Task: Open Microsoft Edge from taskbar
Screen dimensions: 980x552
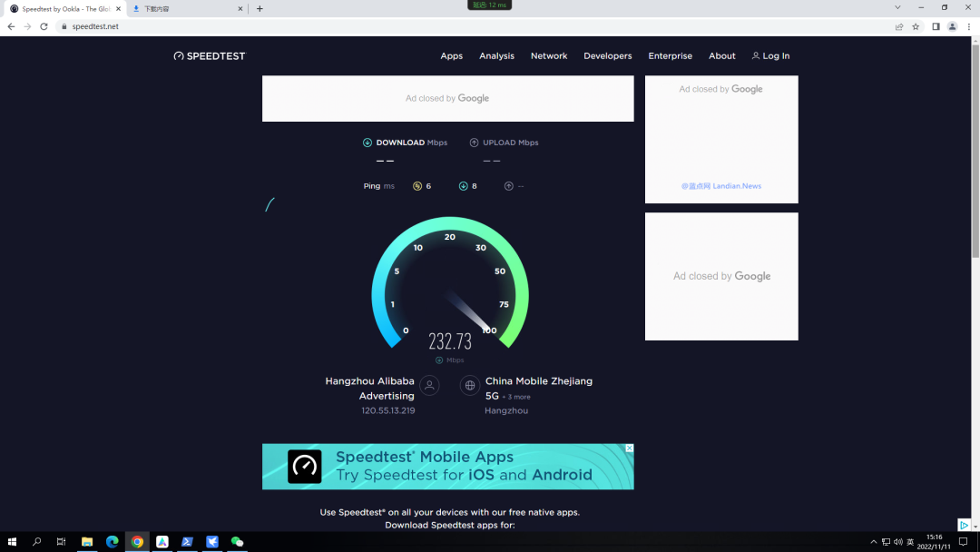Action: click(112, 541)
